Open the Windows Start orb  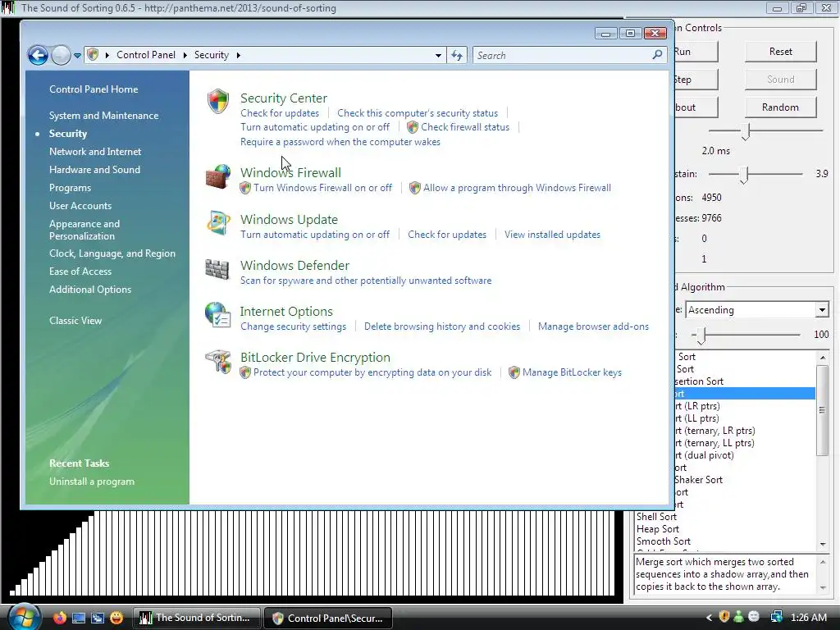pos(23,617)
